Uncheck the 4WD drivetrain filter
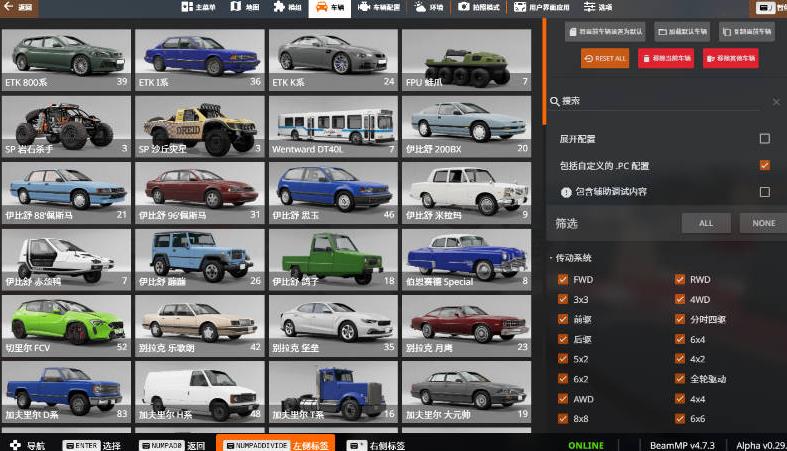The image size is (787, 451). click(x=680, y=299)
